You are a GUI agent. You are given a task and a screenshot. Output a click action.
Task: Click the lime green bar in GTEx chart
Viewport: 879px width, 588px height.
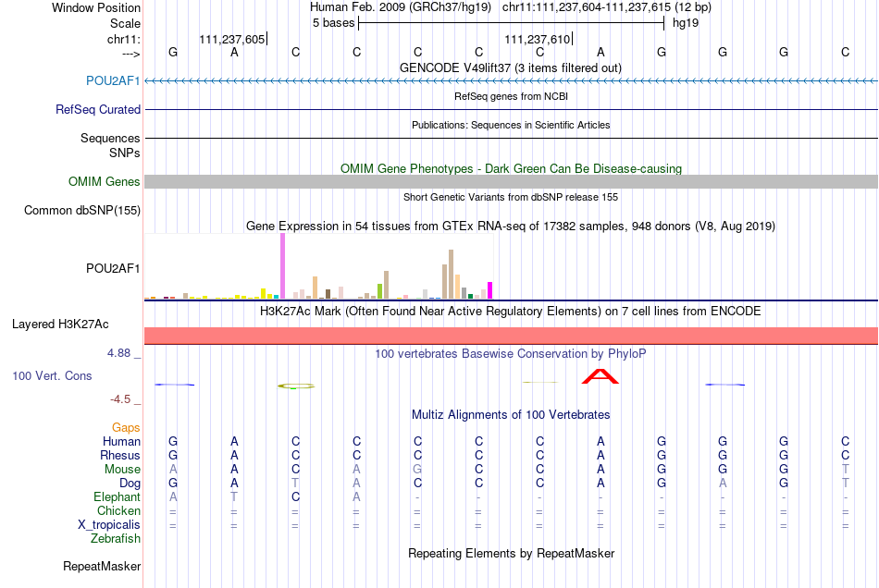point(379,291)
